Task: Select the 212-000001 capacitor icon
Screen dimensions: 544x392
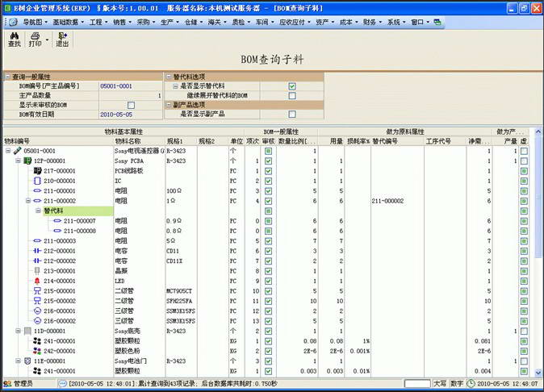Action: point(37,251)
